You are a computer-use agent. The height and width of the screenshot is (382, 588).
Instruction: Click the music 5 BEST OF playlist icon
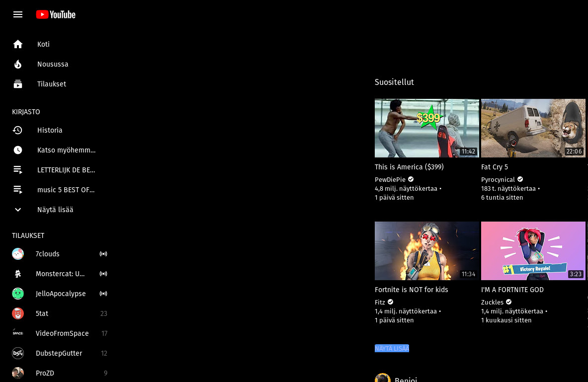point(17,190)
